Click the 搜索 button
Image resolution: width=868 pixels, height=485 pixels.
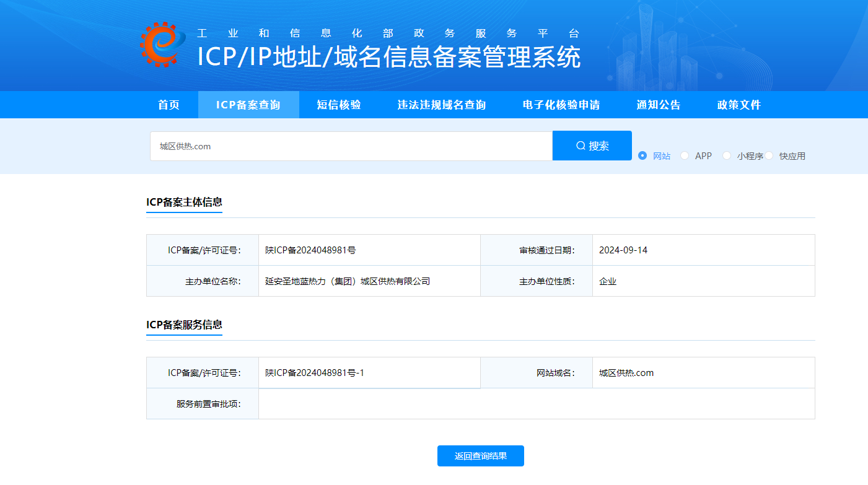592,146
